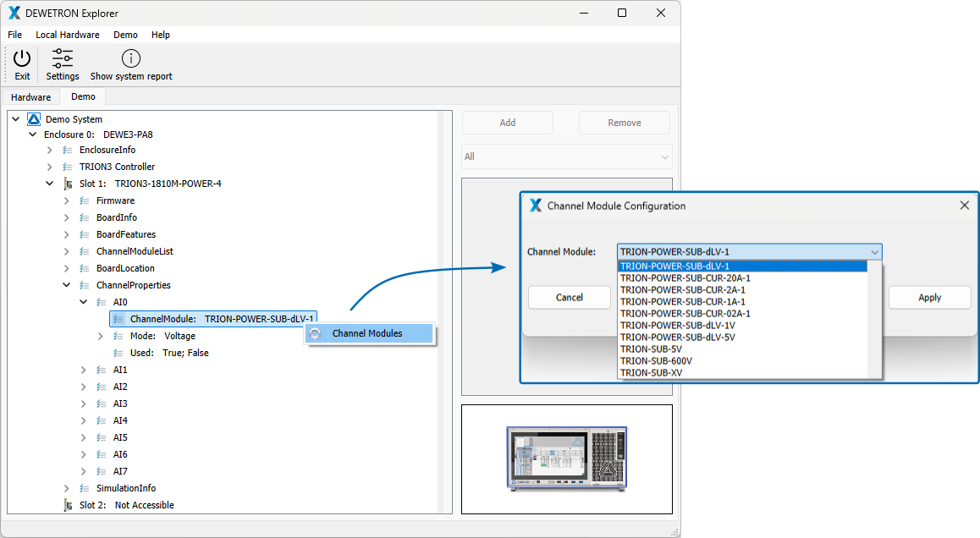Select TRION-SUB-5V option

pyautogui.click(x=743, y=349)
